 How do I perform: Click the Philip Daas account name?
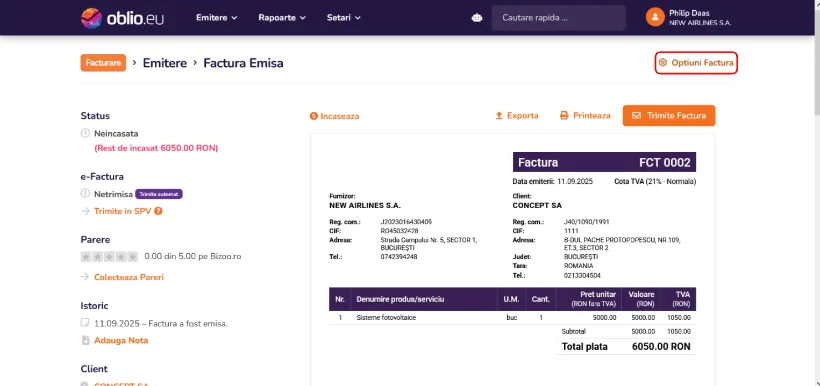click(x=689, y=13)
